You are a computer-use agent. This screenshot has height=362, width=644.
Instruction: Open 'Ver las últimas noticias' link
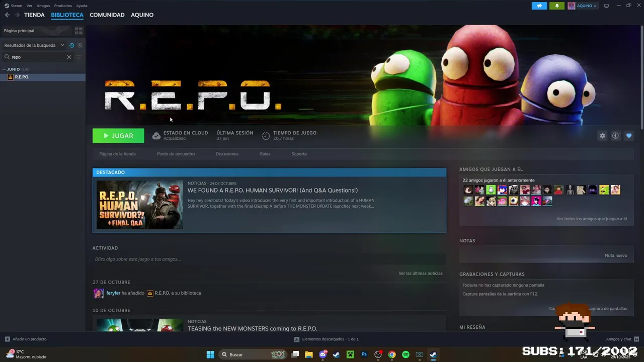(x=421, y=274)
